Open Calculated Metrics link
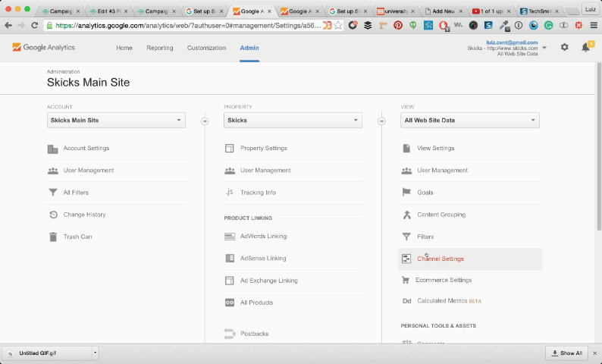Screen dimensions: 602x364 (442, 301)
